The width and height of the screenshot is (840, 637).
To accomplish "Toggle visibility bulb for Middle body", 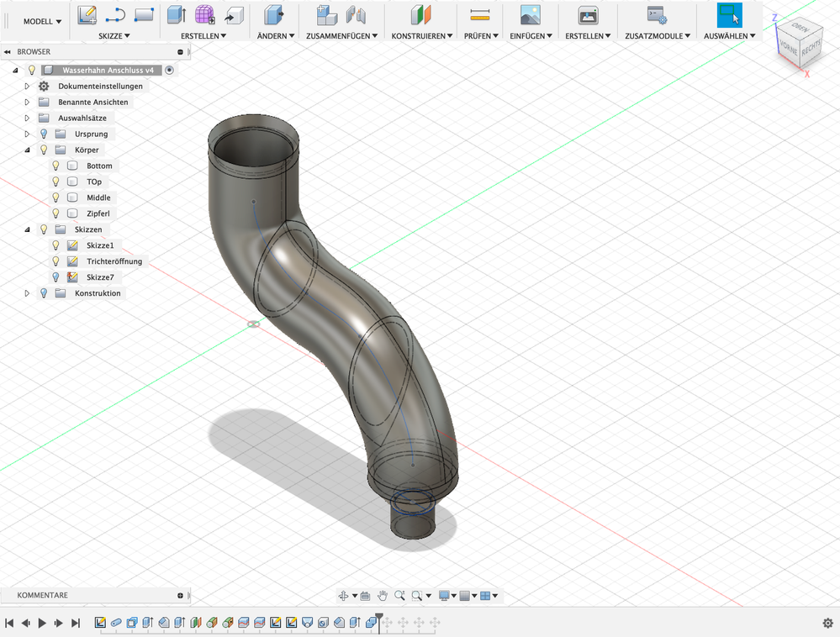I will (55, 197).
